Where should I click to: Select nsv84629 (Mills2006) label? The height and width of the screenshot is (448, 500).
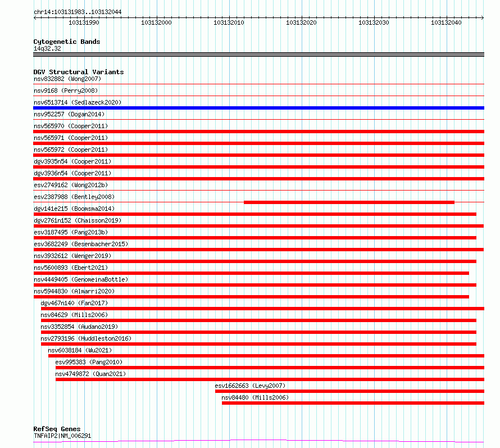point(74,315)
